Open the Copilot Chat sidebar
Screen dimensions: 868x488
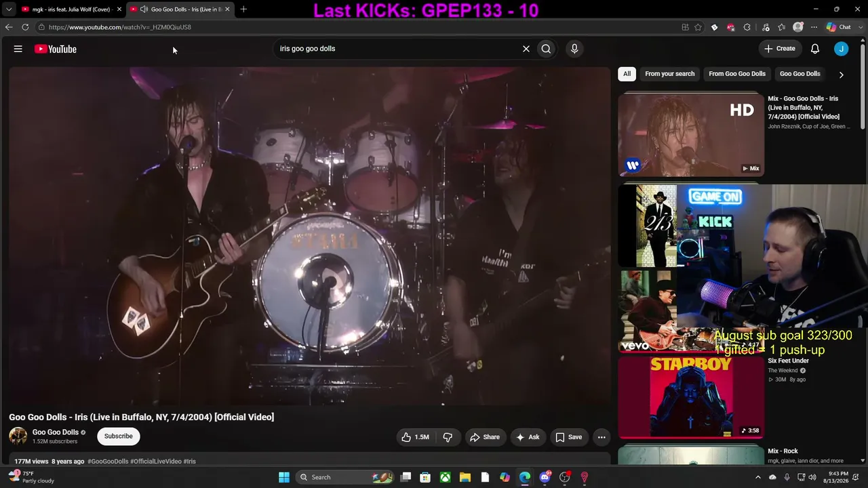(x=839, y=27)
